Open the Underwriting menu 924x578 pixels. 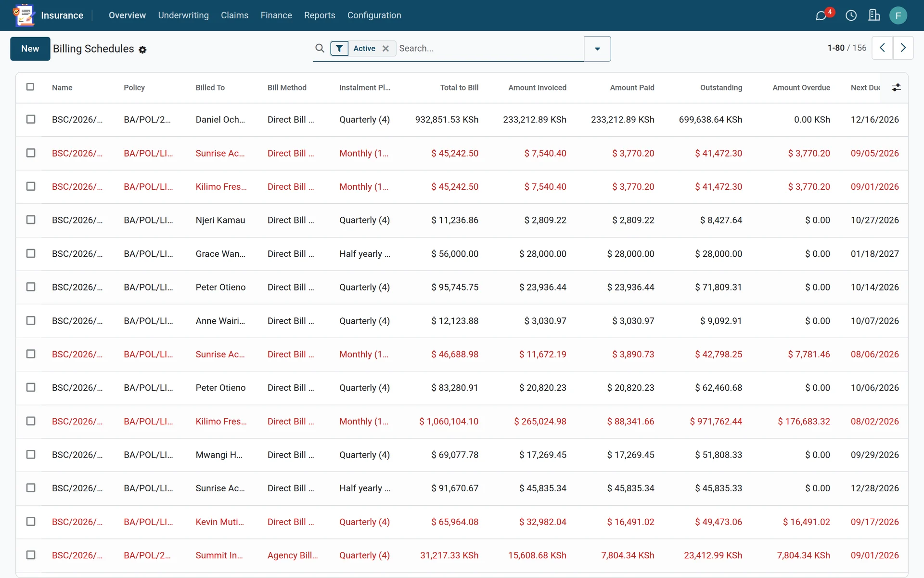click(x=183, y=15)
